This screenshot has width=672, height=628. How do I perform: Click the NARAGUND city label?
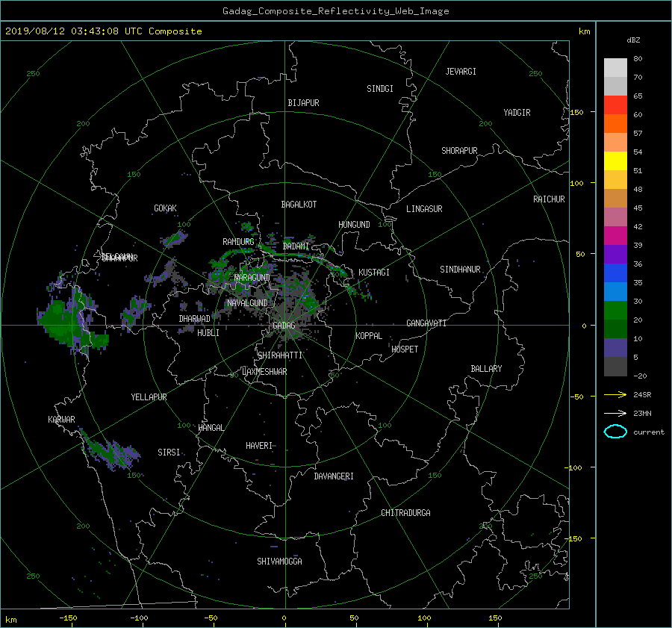coord(252,278)
